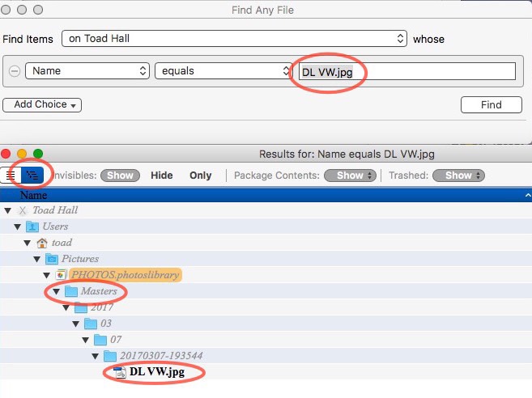The height and width of the screenshot is (398, 532).
Task: Select the 'toad' row text
Action: (x=62, y=243)
